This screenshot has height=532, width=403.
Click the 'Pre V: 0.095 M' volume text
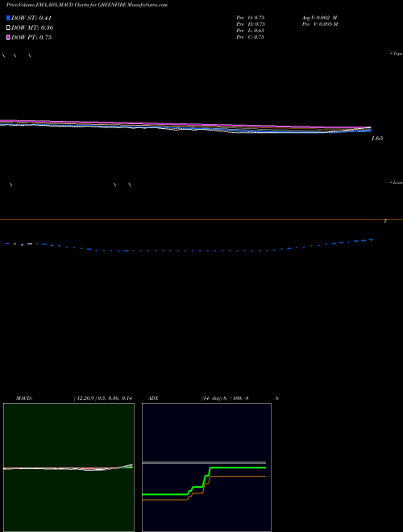pyautogui.click(x=320, y=24)
